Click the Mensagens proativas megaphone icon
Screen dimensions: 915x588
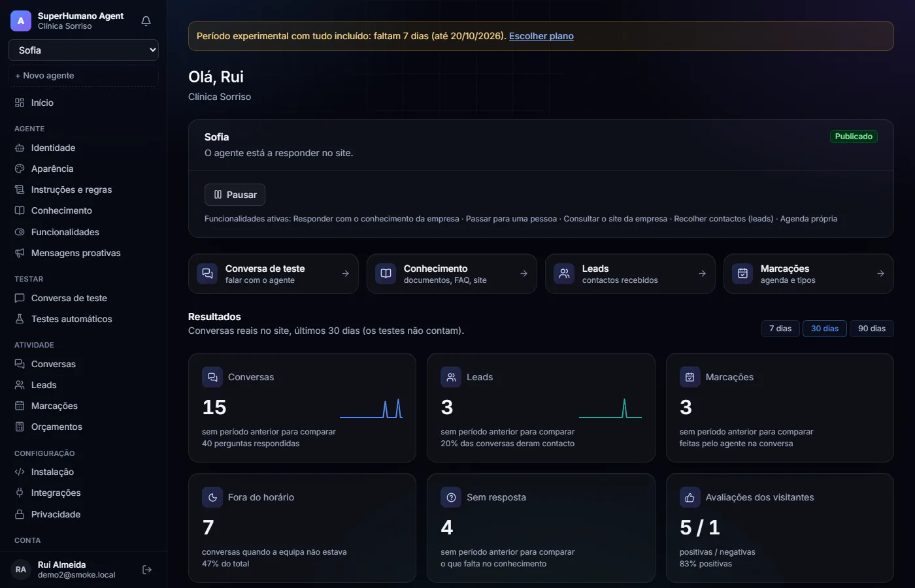point(20,253)
